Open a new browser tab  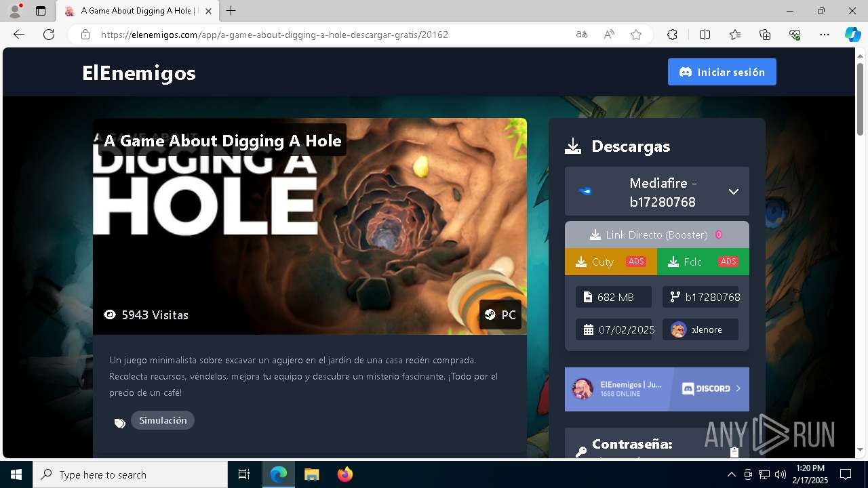coord(231,11)
